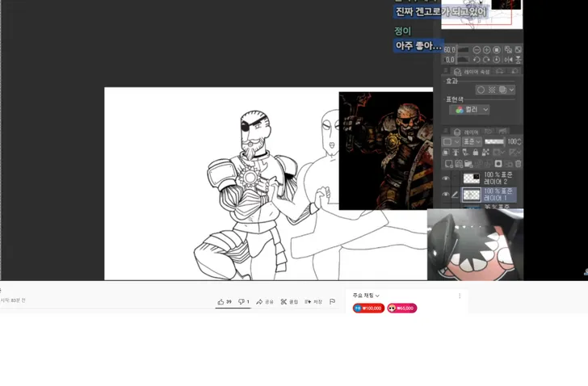Delete the selected layer with trash icon

[518, 164]
